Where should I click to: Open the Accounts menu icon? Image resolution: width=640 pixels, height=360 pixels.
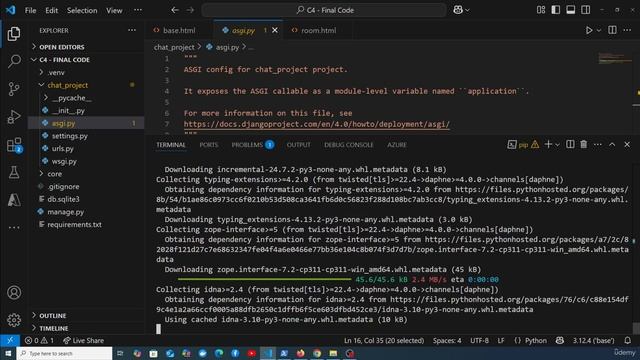(x=14, y=293)
